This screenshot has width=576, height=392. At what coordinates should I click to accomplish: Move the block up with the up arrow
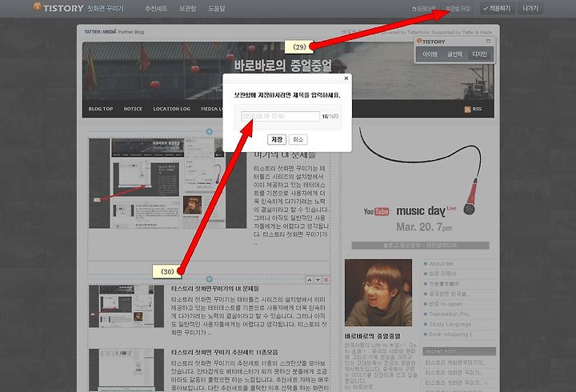point(310,280)
